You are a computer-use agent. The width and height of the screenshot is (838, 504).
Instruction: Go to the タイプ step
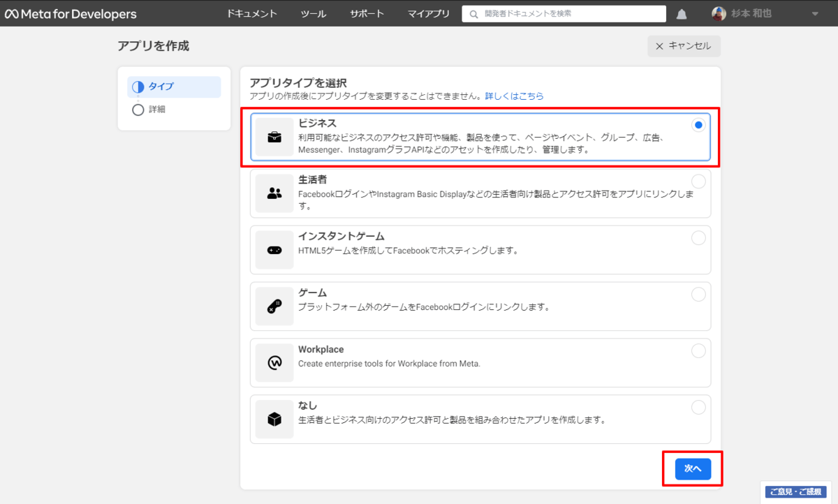point(174,87)
